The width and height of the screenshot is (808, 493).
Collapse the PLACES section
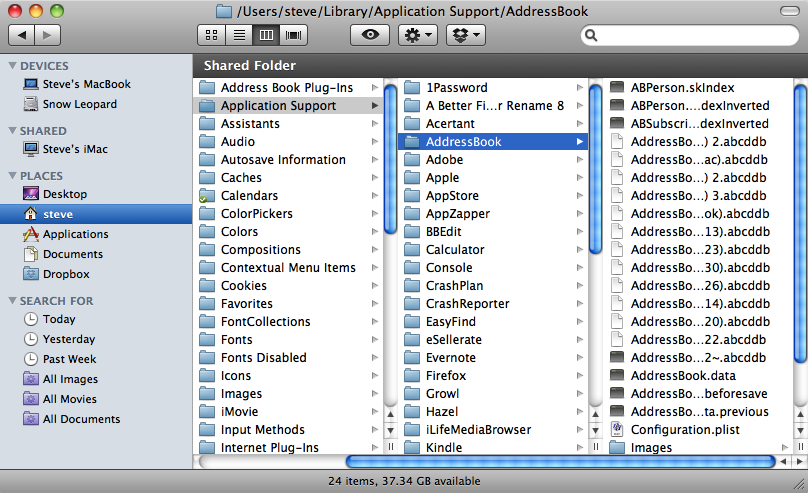pyautogui.click(x=12, y=175)
